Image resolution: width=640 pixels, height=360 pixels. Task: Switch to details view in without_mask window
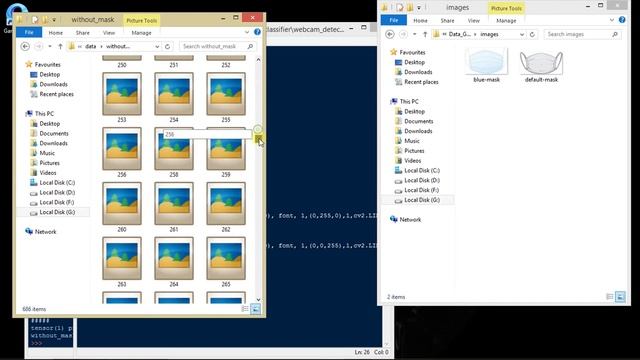245,309
